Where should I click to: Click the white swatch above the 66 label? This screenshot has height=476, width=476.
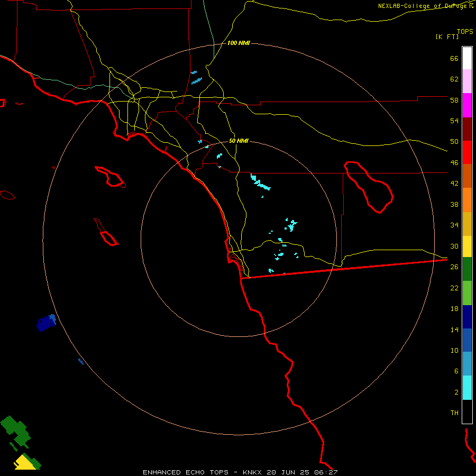[x=467, y=58]
